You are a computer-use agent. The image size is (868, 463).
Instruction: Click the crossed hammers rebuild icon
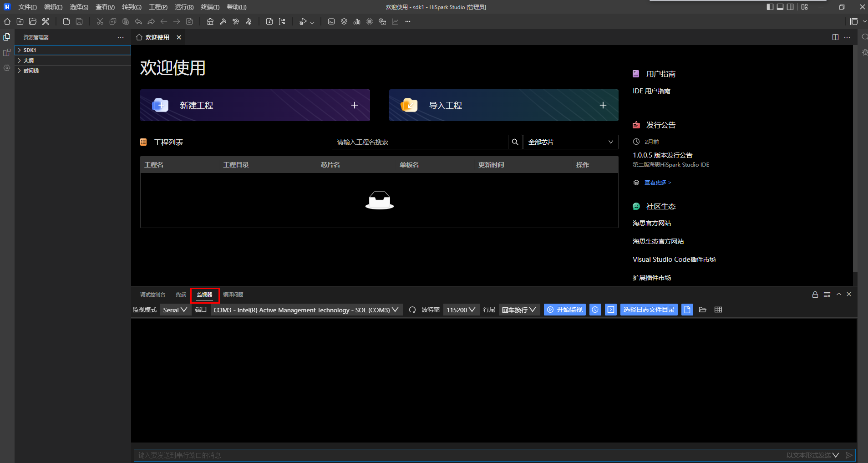pos(236,21)
